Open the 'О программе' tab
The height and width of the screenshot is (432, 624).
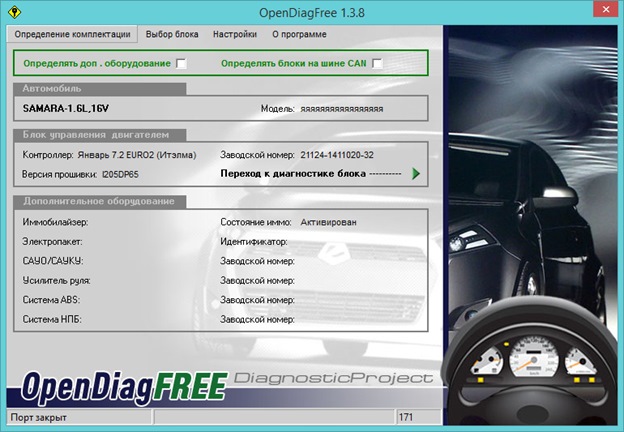pos(299,34)
